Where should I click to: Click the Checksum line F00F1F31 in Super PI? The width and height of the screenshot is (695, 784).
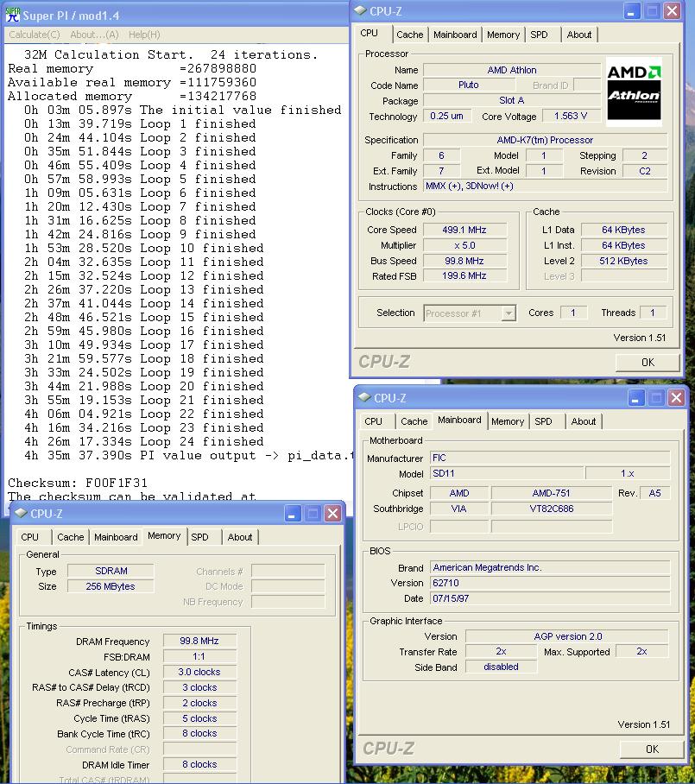click(78, 483)
